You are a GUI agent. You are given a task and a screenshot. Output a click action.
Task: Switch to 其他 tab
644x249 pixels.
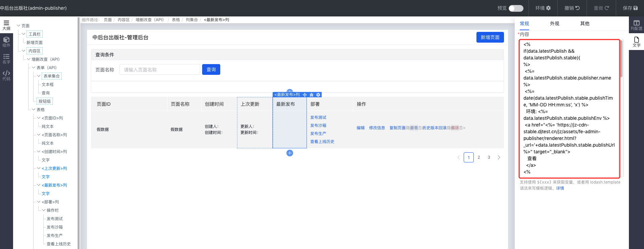point(585,23)
